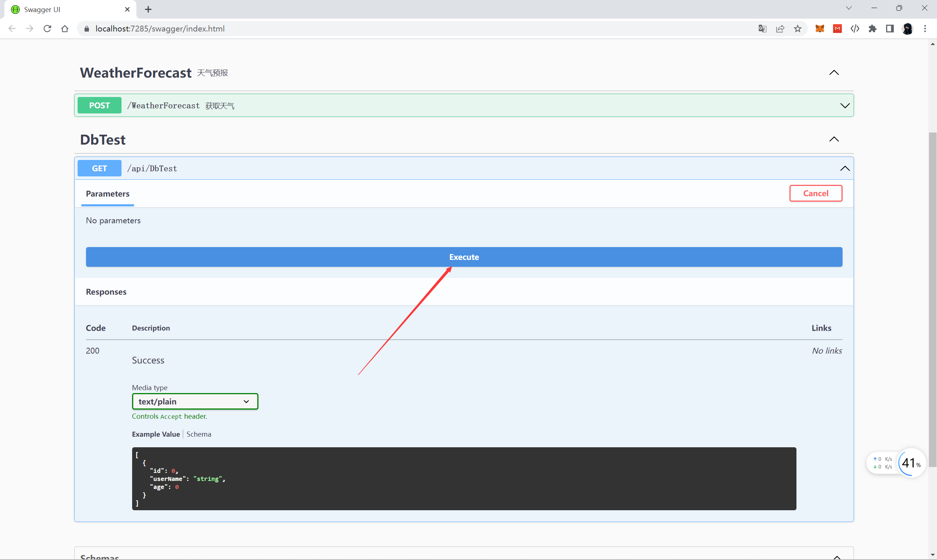Open the Extensions puzzle icon
The width and height of the screenshot is (937, 560).
pyautogui.click(x=872, y=29)
